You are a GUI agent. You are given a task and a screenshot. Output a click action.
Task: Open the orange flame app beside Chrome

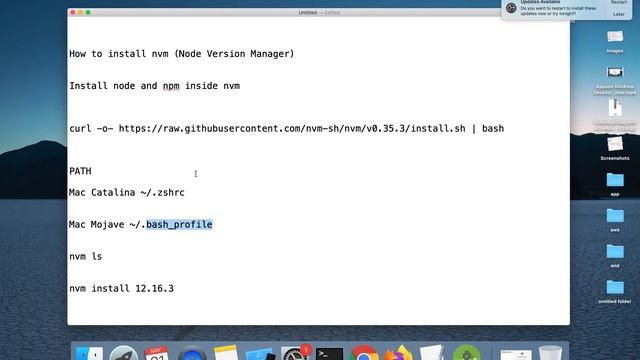(398, 353)
